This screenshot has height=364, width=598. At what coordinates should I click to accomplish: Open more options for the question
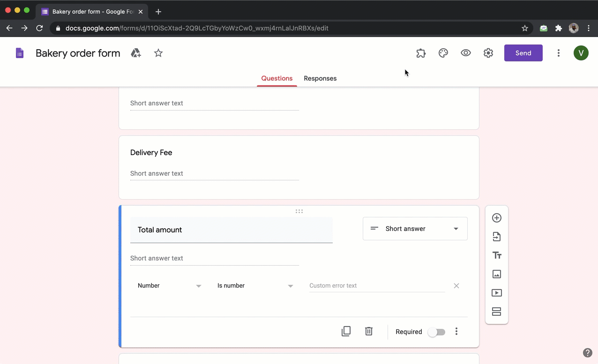click(456, 331)
